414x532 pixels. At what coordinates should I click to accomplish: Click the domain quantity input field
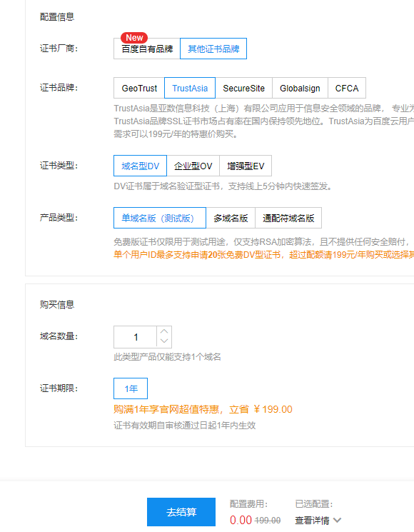[136, 337]
